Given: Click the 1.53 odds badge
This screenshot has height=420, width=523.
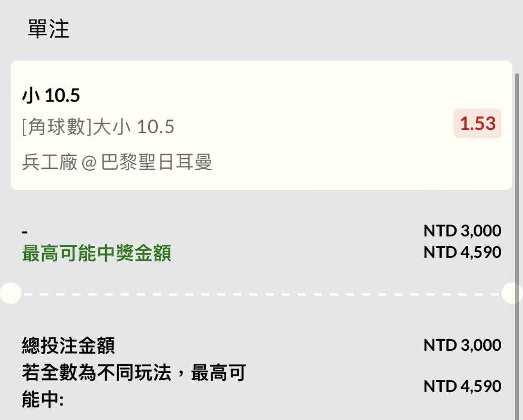Looking at the screenshot, I should [477, 123].
